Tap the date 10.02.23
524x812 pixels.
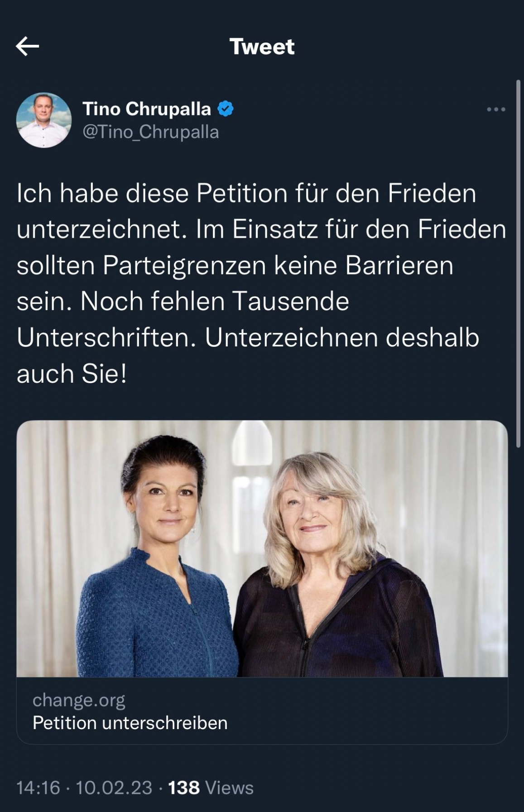(114, 788)
